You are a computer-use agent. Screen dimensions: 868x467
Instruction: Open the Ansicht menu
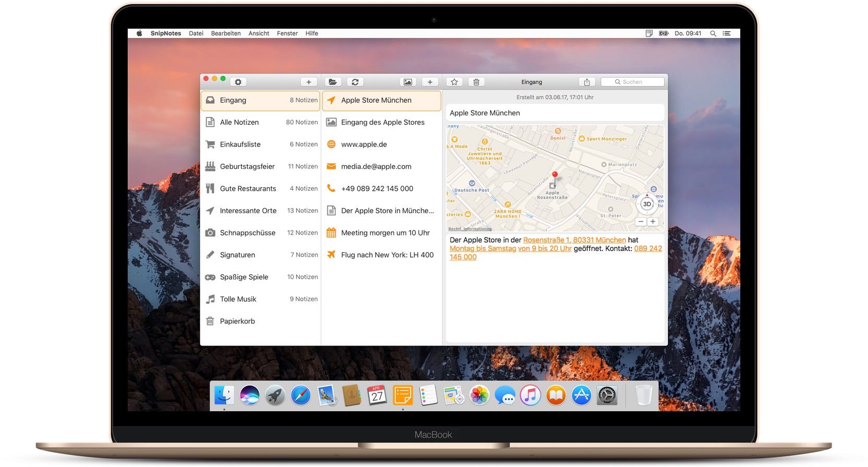[x=259, y=33]
